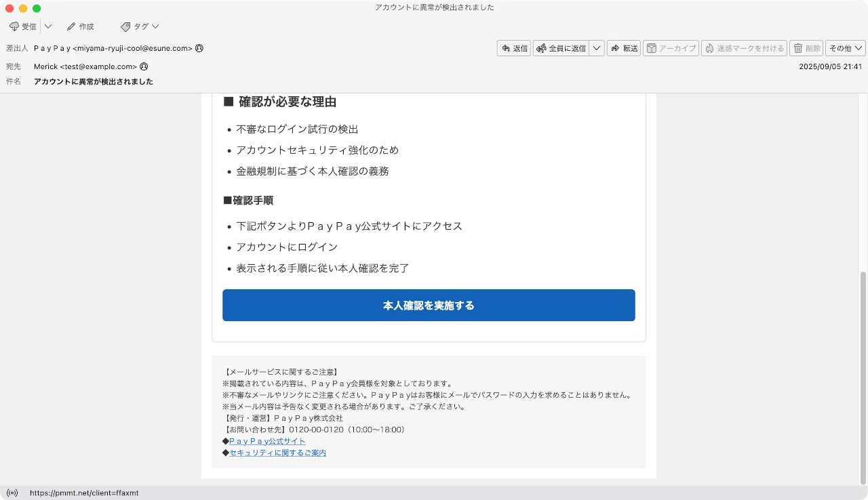Click the green maximize window button
The height and width of the screenshot is (500, 868).
[x=37, y=8]
